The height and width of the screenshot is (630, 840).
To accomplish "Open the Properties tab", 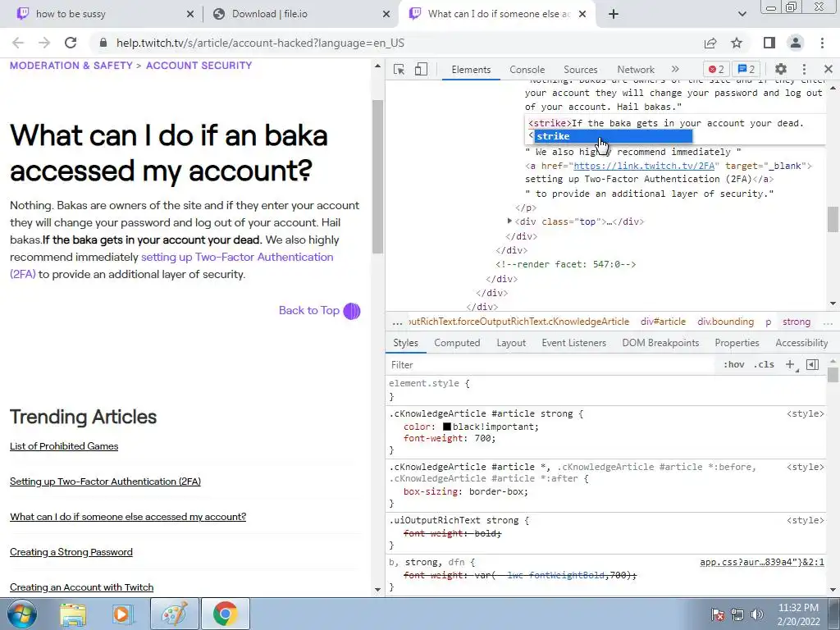I will pos(737,343).
